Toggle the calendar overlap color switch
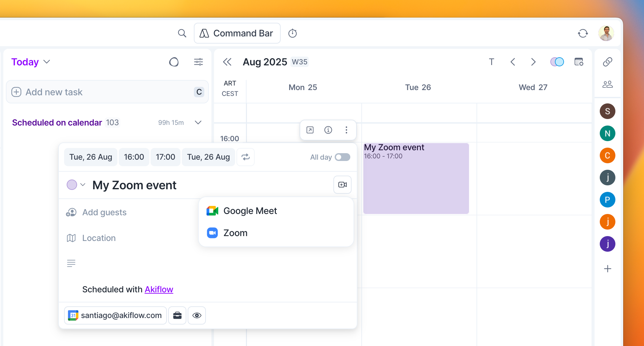The width and height of the screenshot is (644, 346). point(557,62)
